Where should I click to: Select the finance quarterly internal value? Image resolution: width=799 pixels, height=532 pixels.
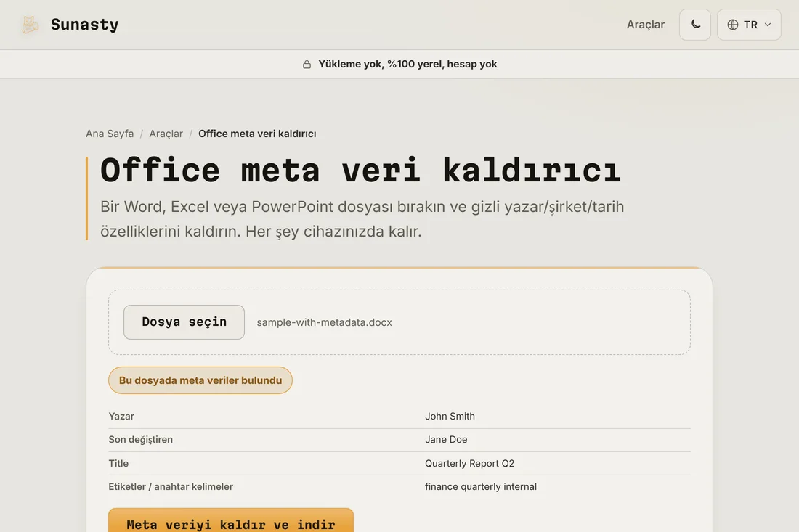pos(481,487)
